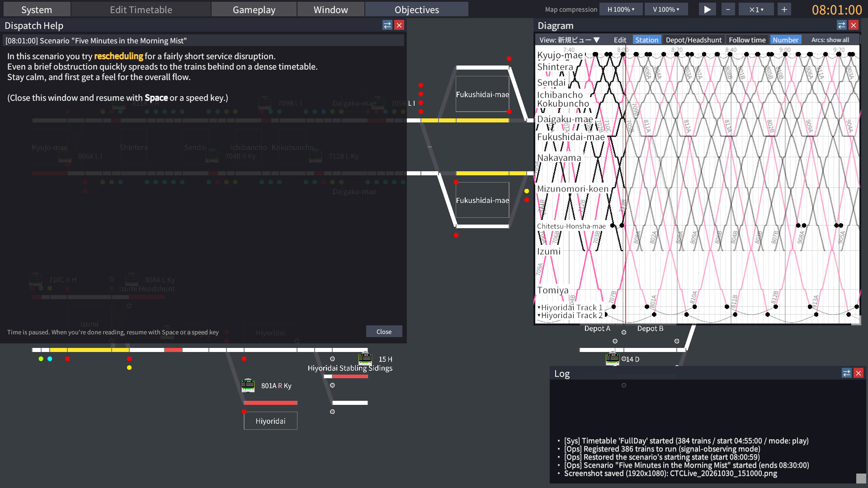Expand Hiyoridai Track 2 row
Image resolution: width=868 pixels, height=488 pixels.
[x=539, y=315]
